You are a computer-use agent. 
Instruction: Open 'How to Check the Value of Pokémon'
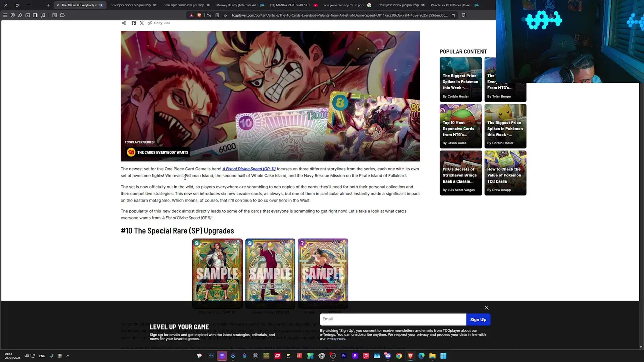point(505,172)
